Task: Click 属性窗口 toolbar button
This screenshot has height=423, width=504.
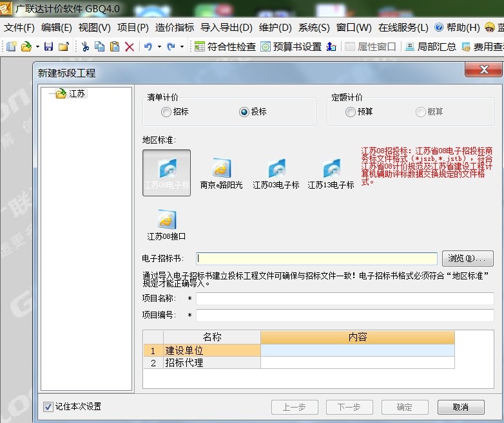Action: pos(371,46)
